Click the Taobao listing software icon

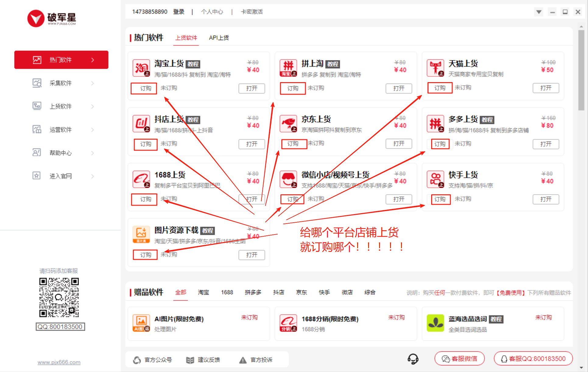pyautogui.click(x=141, y=68)
